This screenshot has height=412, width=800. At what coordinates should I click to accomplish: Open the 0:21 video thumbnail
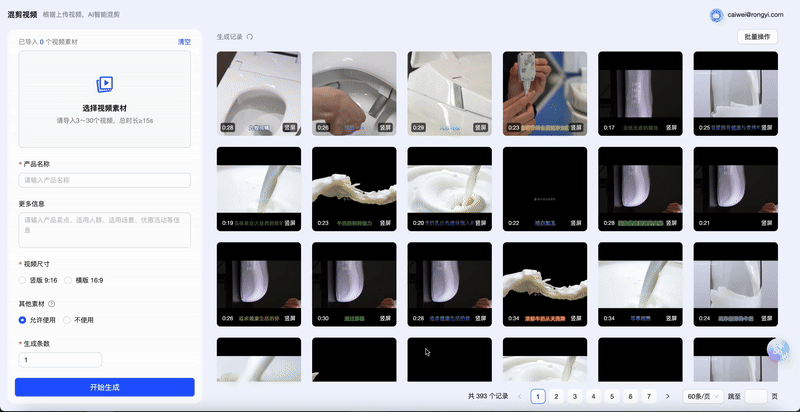(736, 189)
